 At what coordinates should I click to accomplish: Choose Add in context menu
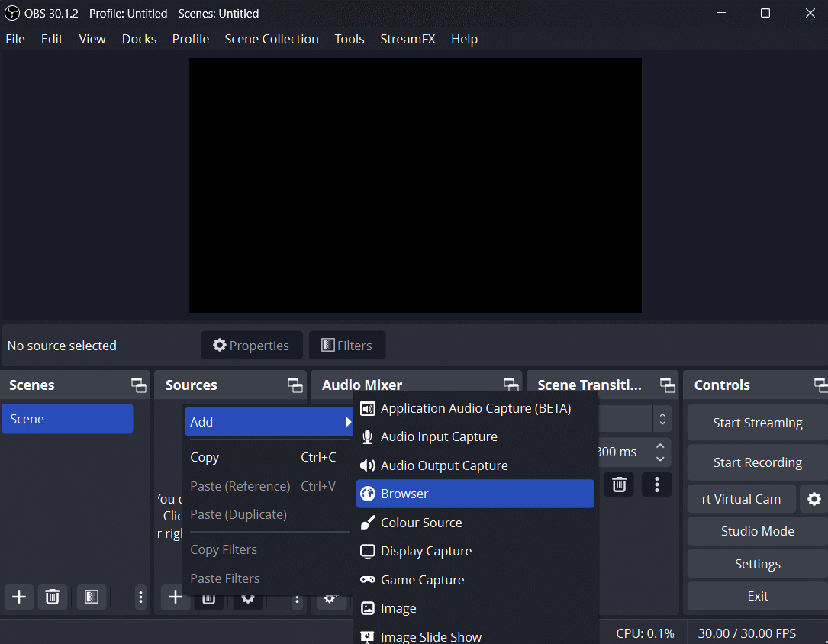[269, 422]
